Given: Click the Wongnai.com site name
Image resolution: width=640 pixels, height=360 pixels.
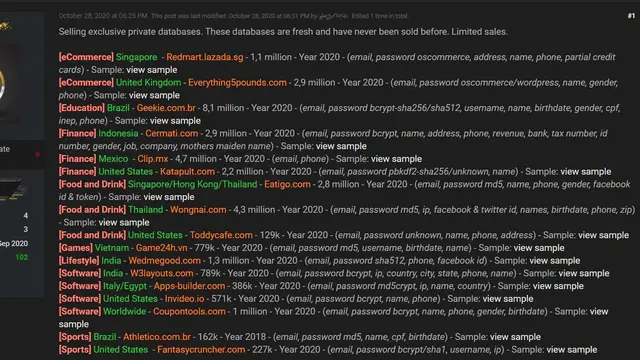Looking at the screenshot, I should click(198, 210).
